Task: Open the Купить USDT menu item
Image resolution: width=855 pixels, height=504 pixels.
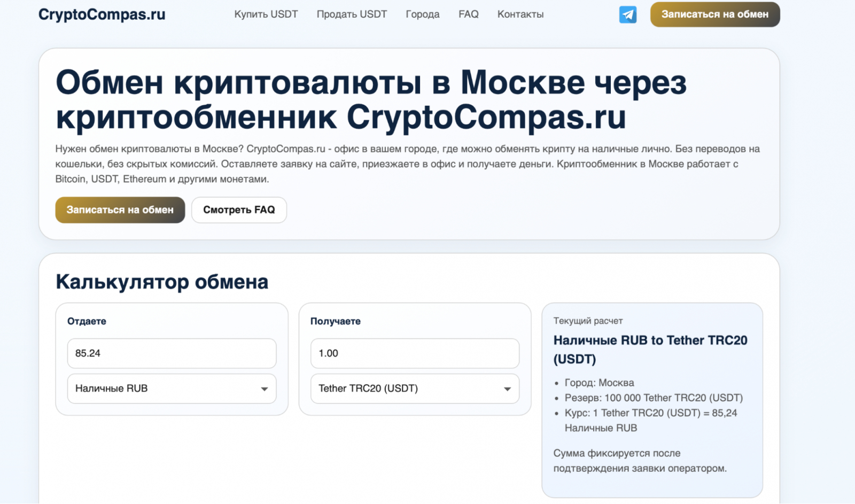Action: 266,14
